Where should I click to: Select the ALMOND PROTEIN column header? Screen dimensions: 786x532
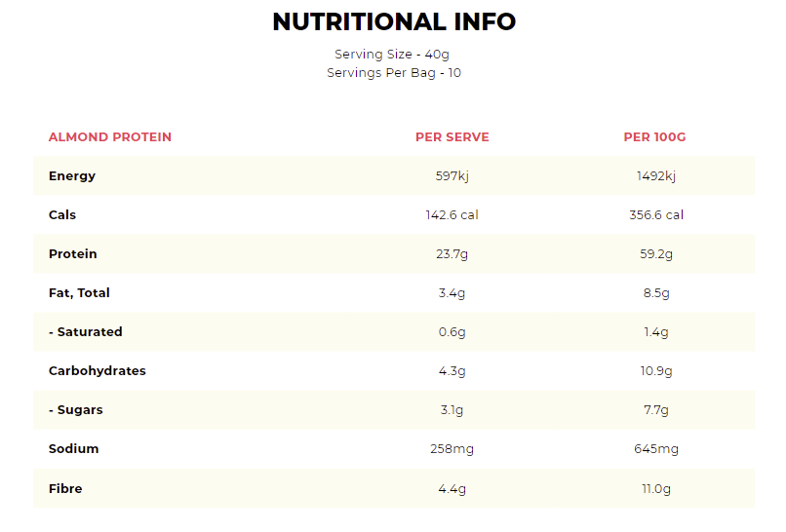click(x=110, y=137)
